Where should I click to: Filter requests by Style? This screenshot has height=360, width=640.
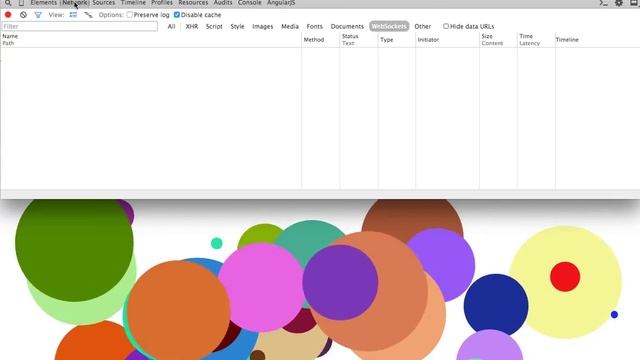click(x=237, y=26)
